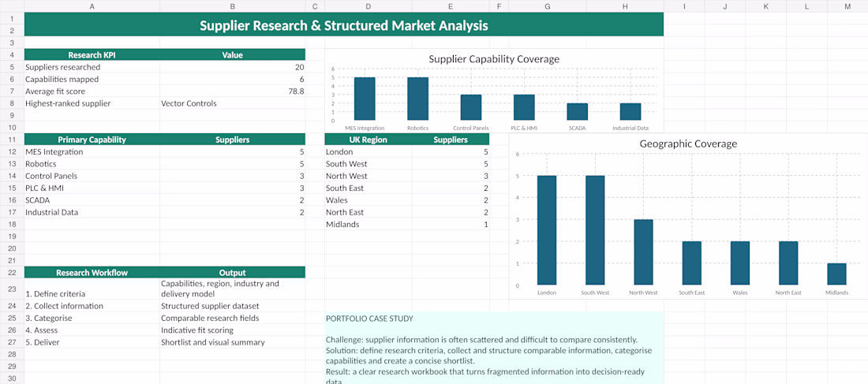The height and width of the screenshot is (384, 868).
Task: Select the 'MES Integration' table cell
Action: 92,151
